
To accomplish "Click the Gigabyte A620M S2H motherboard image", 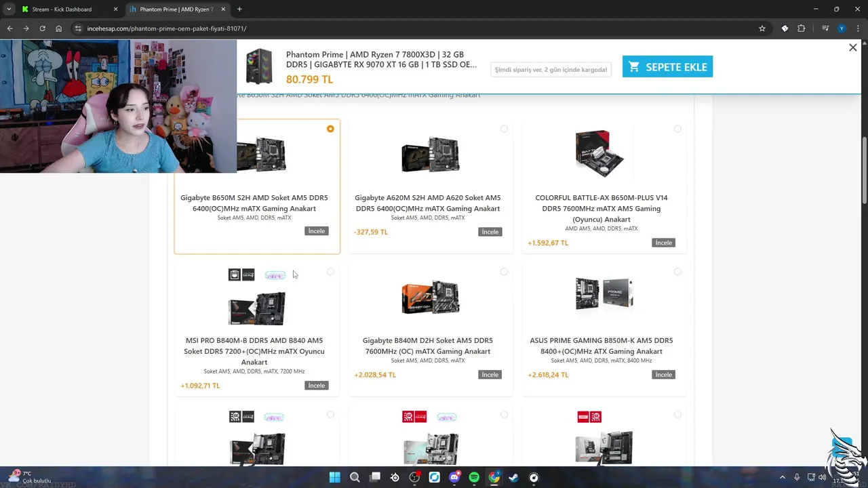I will pyautogui.click(x=431, y=154).
